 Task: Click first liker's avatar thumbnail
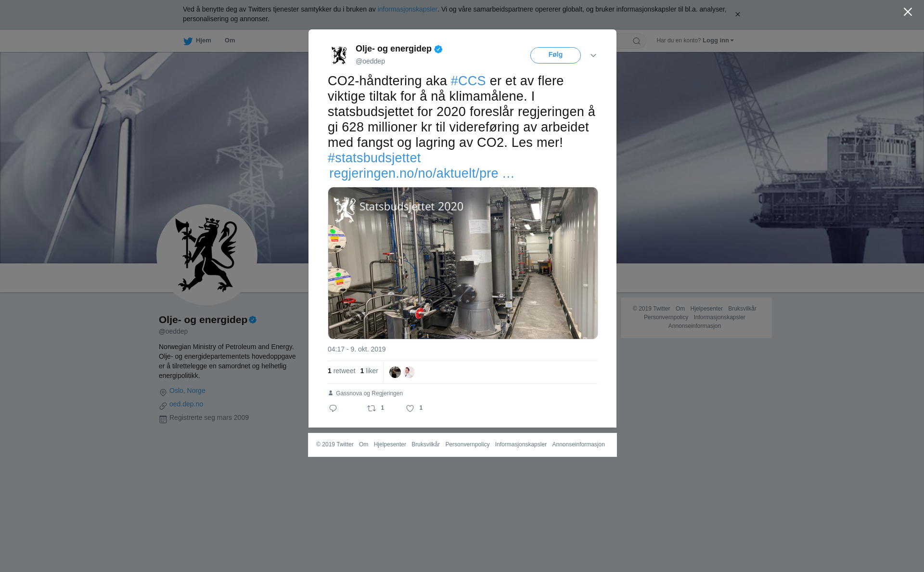click(x=395, y=372)
